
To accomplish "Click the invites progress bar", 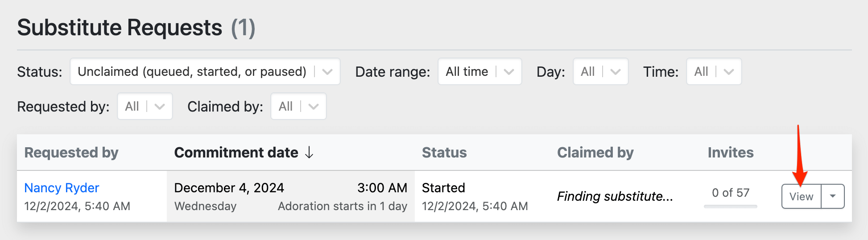I will (x=730, y=207).
